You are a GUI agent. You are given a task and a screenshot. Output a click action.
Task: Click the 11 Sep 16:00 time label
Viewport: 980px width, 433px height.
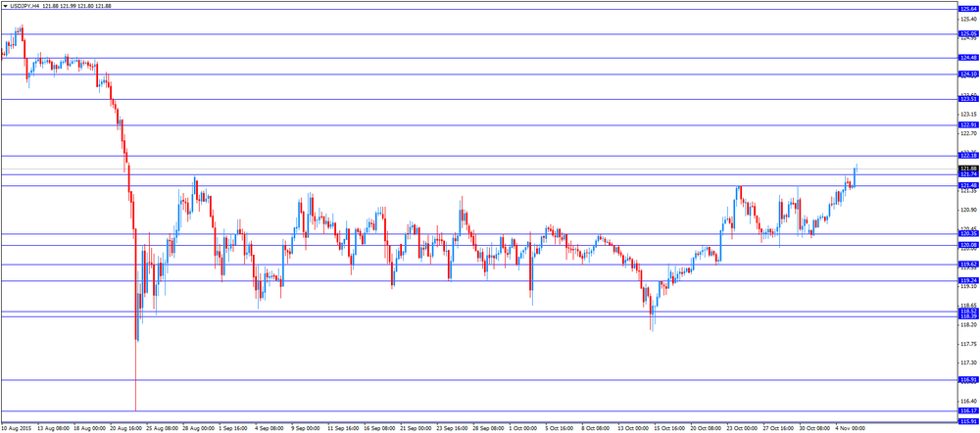point(344,429)
